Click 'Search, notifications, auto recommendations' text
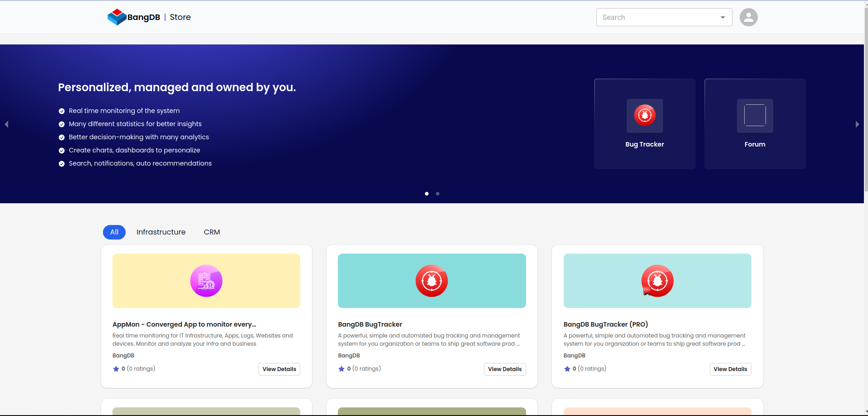Image resolution: width=868 pixels, height=416 pixels. (x=140, y=163)
